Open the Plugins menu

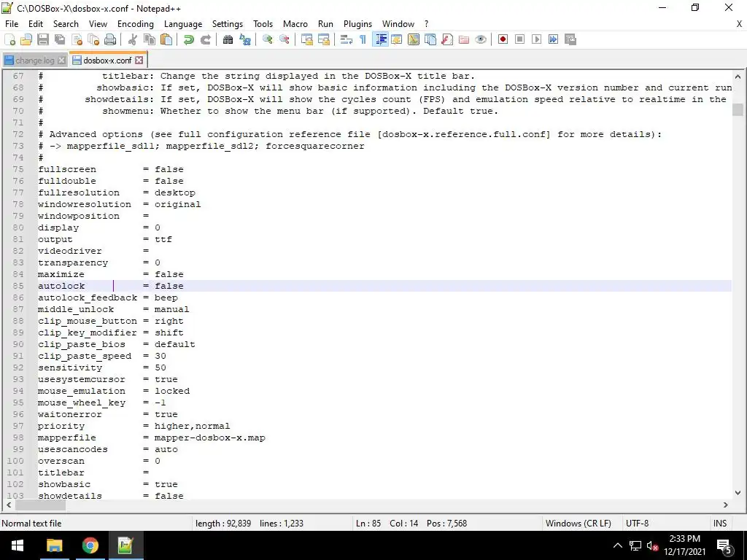coord(357,24)
